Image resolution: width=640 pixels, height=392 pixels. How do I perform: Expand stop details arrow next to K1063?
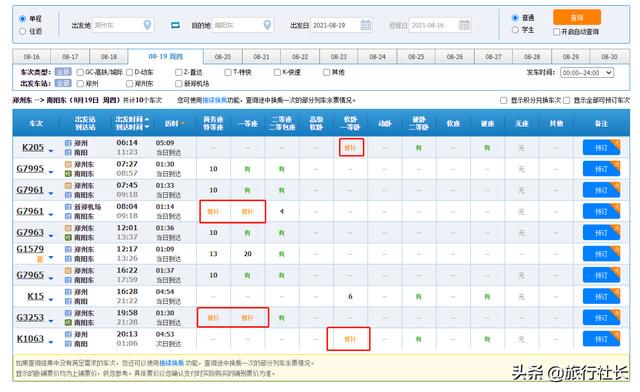click(51, 342)
